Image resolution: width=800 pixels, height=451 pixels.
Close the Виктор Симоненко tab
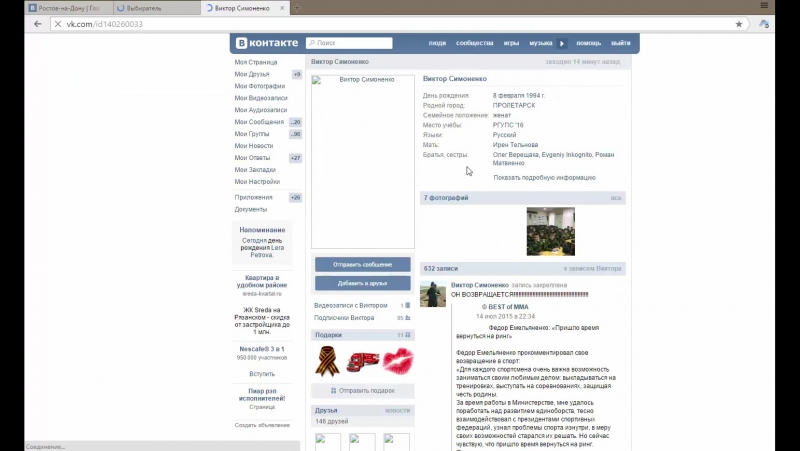(282, 8)
